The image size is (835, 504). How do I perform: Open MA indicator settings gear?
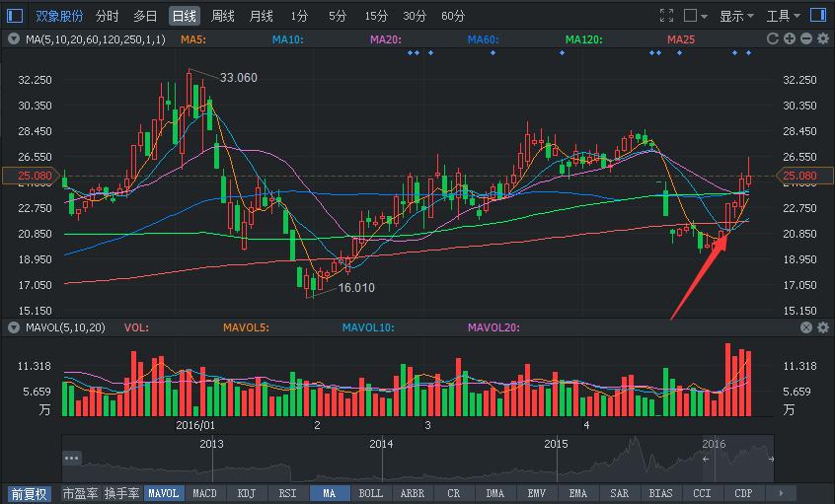tap(822, 38)
